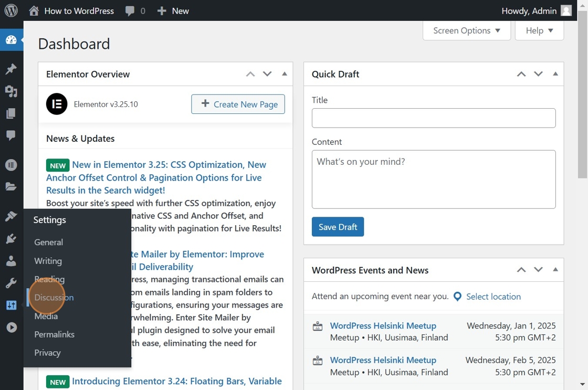Open the Jan 1 WordPress Helsinki Meetup link
This screenshot has width=588, height=390.
(x=383, y=325)
